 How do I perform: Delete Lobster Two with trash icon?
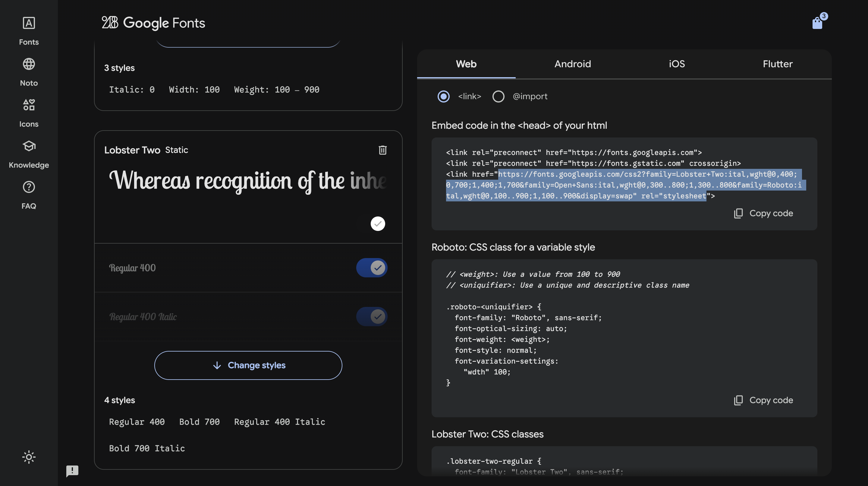click(382, 150)
